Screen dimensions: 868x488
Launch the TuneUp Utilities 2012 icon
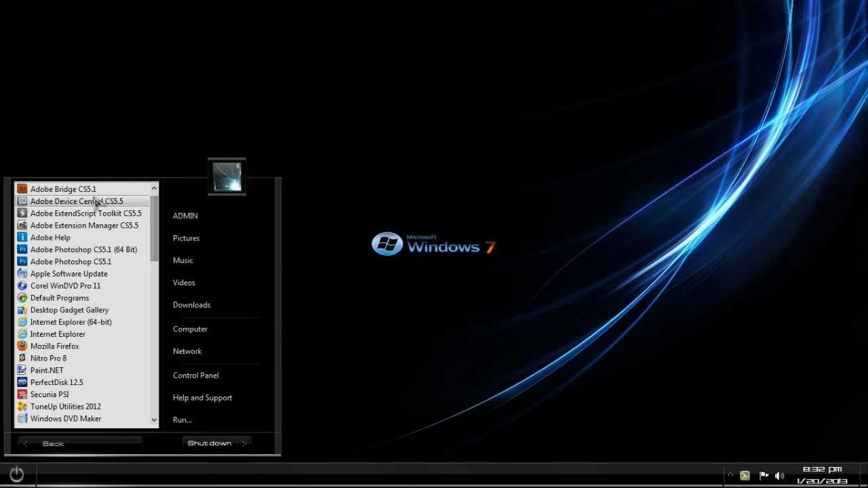(x=22, y=407)
